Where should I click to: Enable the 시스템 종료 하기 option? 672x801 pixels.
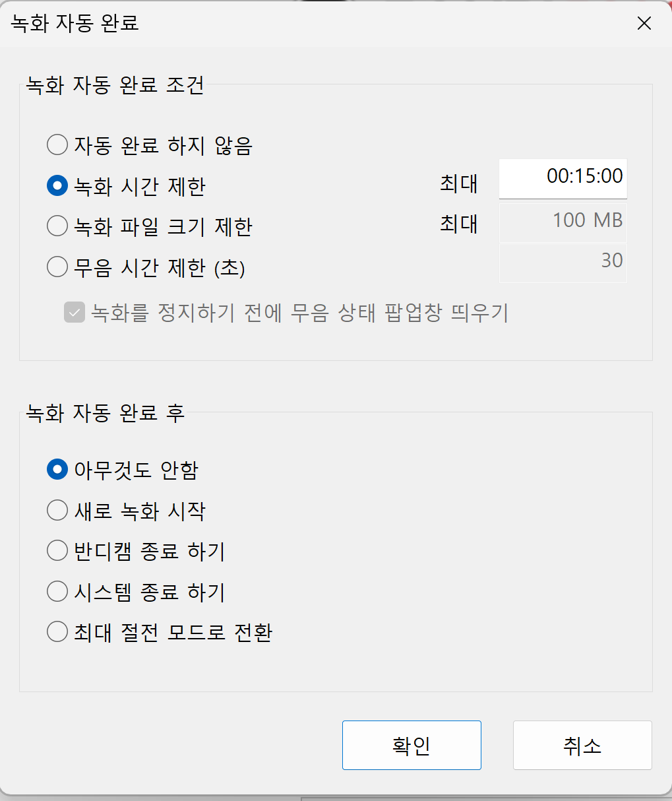point(57,591)
